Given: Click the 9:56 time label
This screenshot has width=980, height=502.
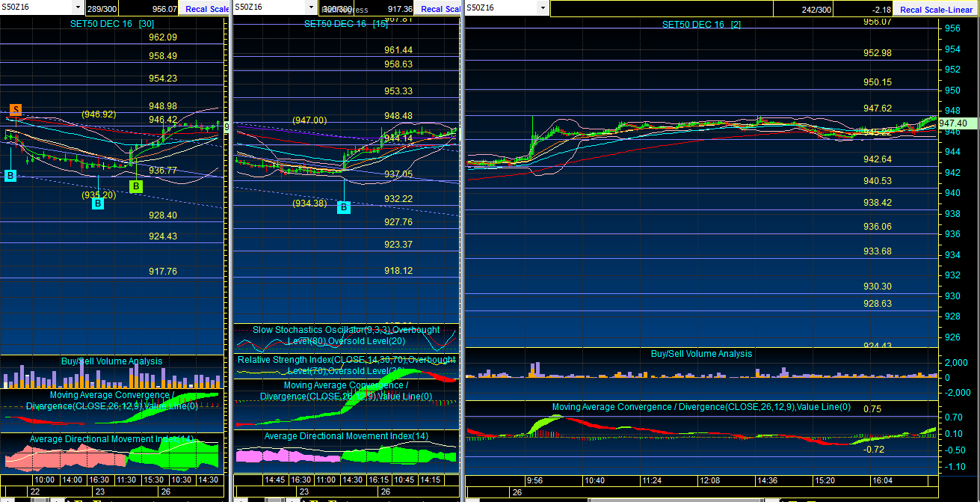Looking at the screenshot, I should [x=534, y=480].
